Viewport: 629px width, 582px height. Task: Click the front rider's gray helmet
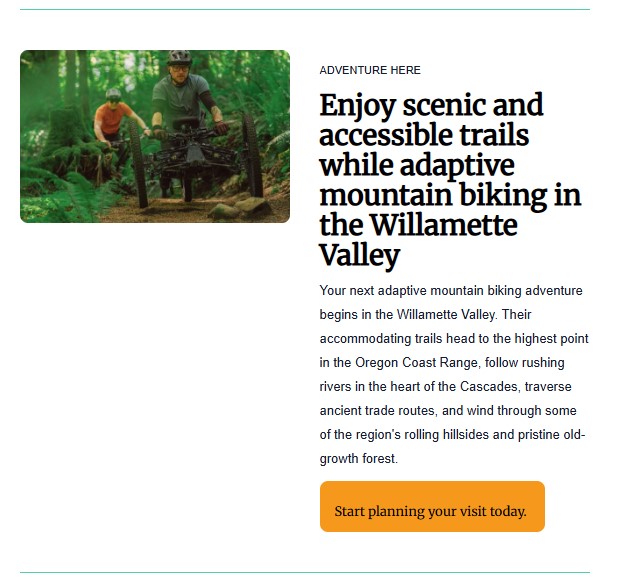coord(180,58)
